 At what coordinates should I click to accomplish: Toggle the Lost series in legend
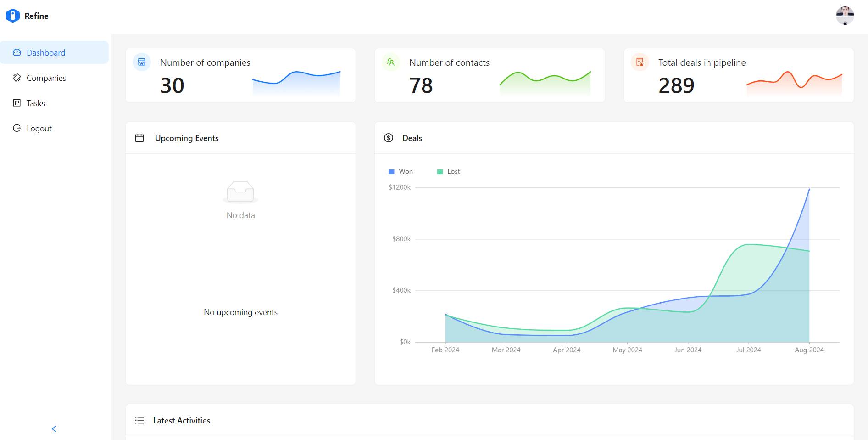(448, 171)
